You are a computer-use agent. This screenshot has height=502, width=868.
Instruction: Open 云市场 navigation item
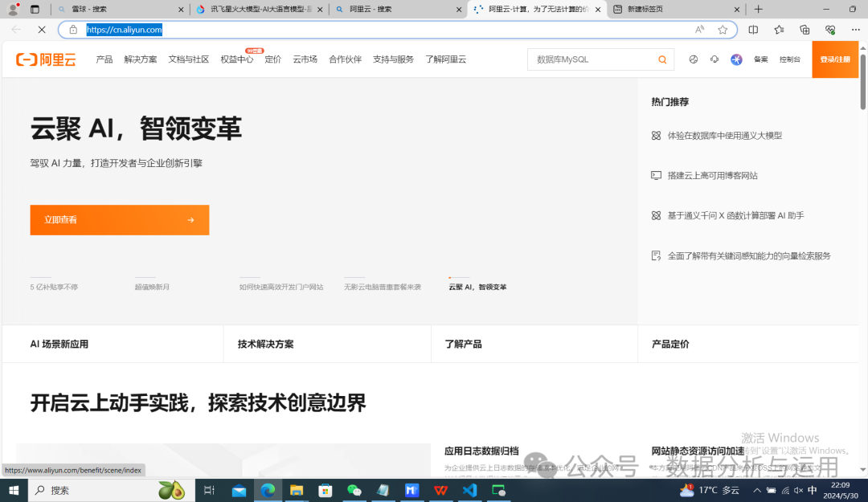pyautogui.click(x=305, y=59)
